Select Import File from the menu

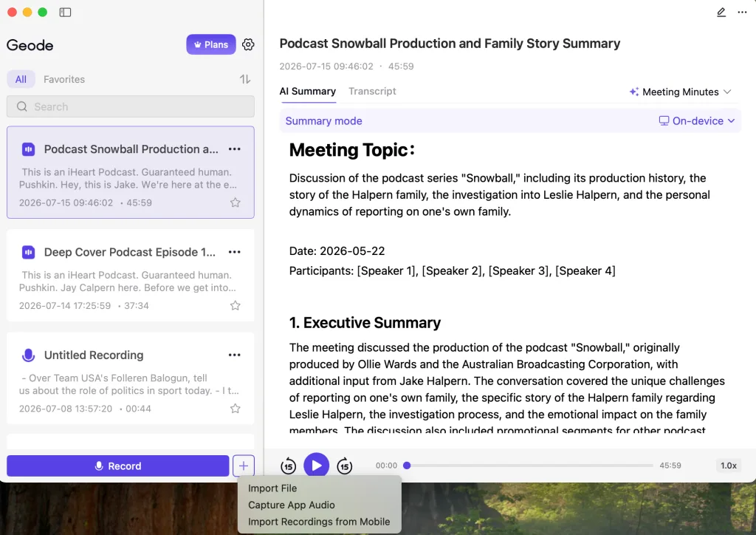click(x=272, y=488)
